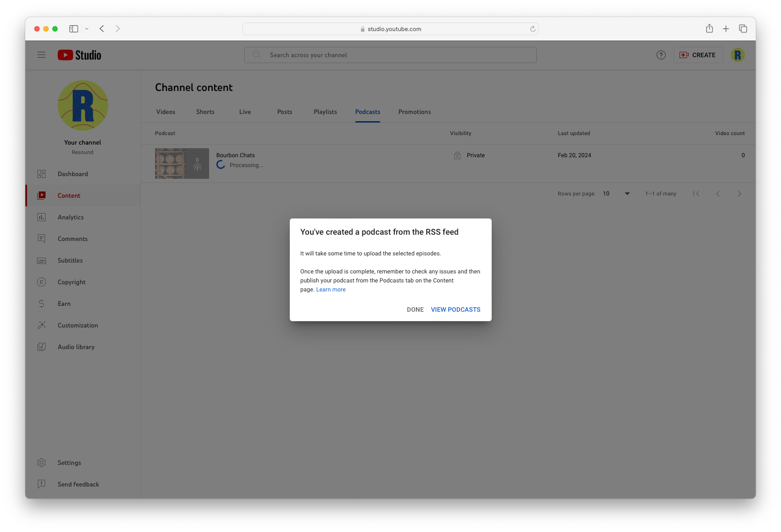
Task: Switch to the Posts tab
Action: [285, 112]
